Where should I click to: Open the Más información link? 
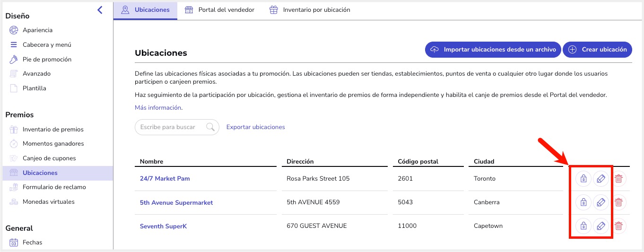point(158,108)
